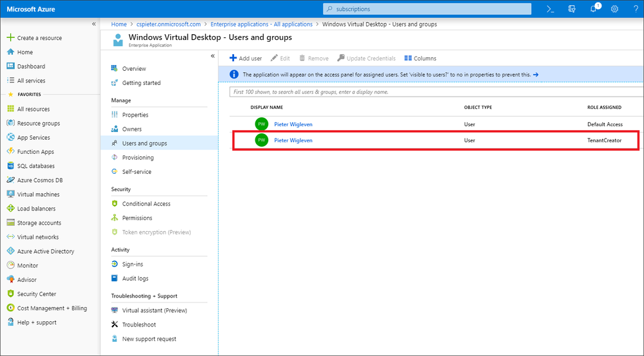The height and width of the screenshot is (356, 644).
Task: Click the Dashboard icon in sidebar
Action: [11, 66]
